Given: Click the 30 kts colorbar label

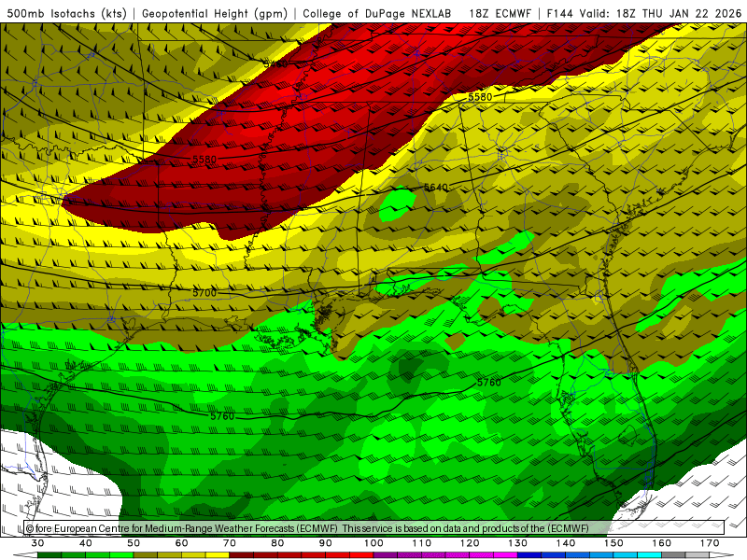Looking at the screenshot, I should (37, 543).
